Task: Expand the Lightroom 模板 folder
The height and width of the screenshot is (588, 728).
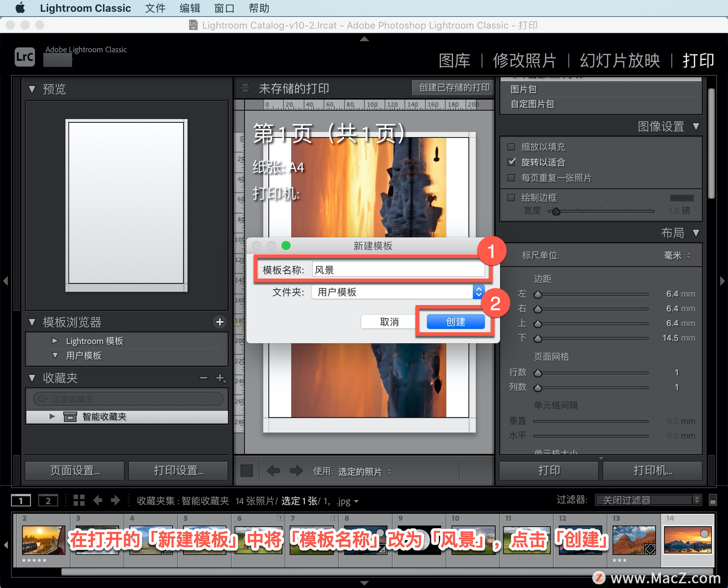Action: (x=55, y=341)
